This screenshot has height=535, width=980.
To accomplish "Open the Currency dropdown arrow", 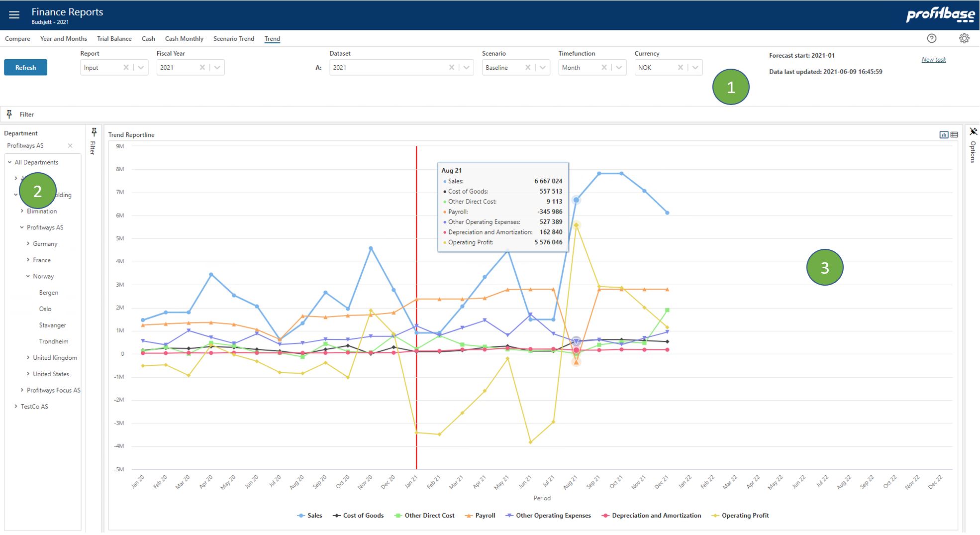I will [x=695, y=68].
